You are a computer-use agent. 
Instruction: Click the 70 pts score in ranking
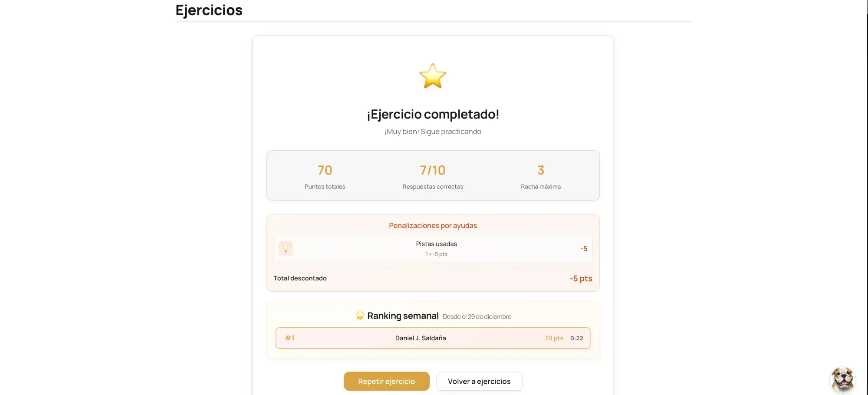554,338
